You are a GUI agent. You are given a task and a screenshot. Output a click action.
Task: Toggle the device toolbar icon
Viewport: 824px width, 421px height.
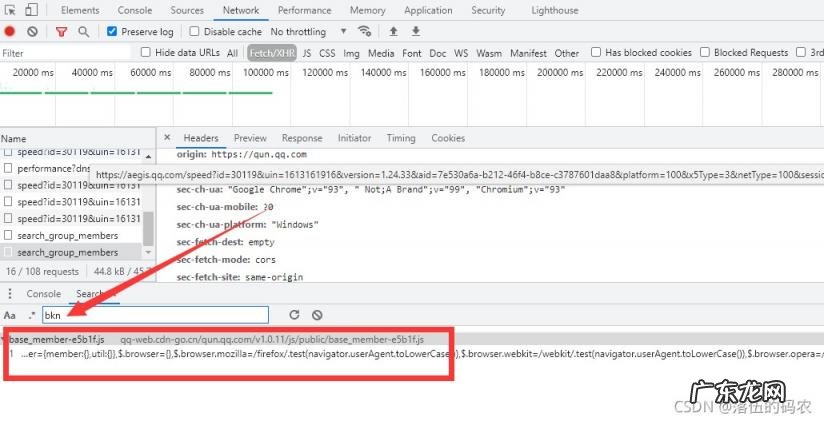(31, 10)
